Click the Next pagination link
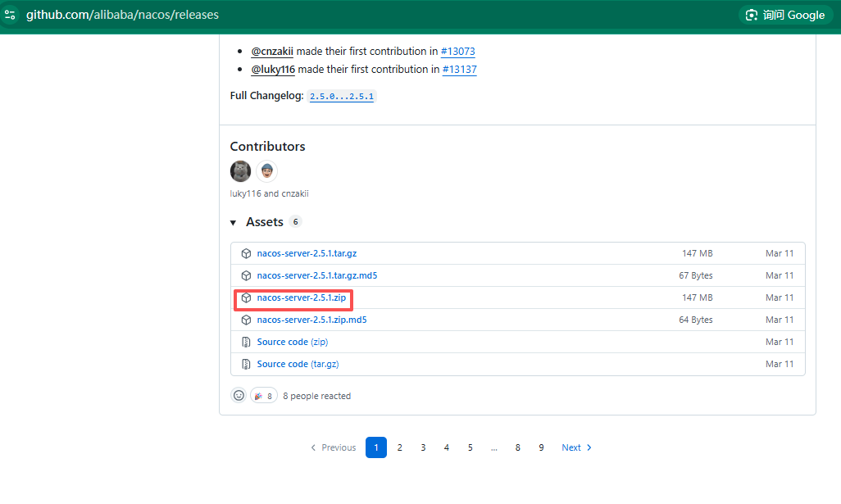The image size is (841, 504). (576, 447)
